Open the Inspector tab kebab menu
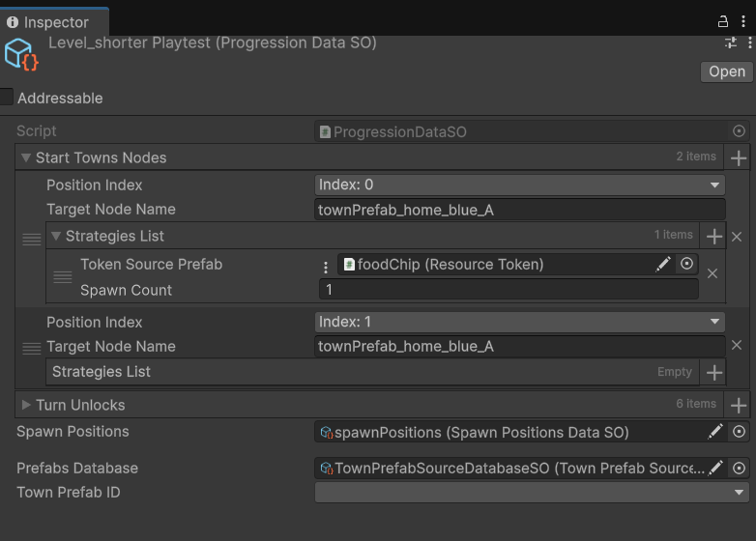The height and width of the screenshot is (541, 756). click(743, 21)
